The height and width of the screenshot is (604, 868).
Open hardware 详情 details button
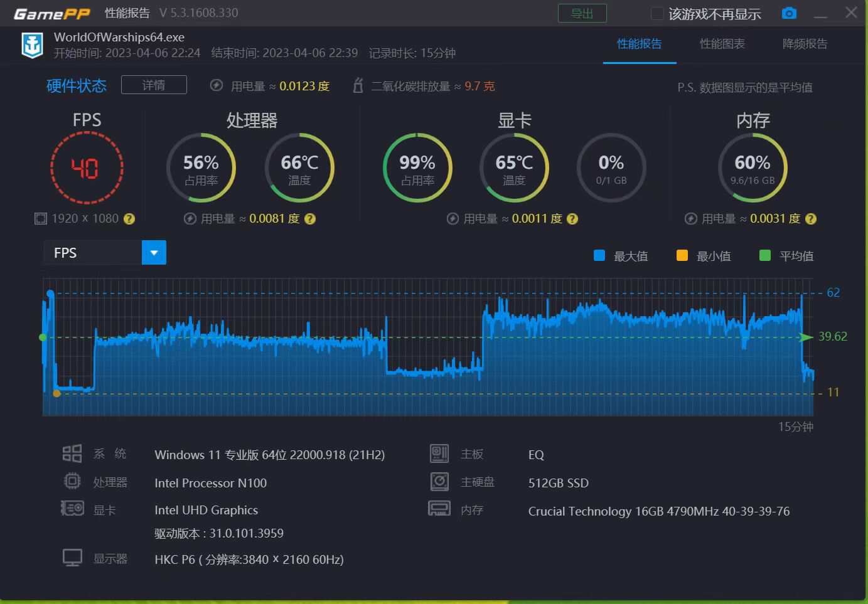pos(154,85)
